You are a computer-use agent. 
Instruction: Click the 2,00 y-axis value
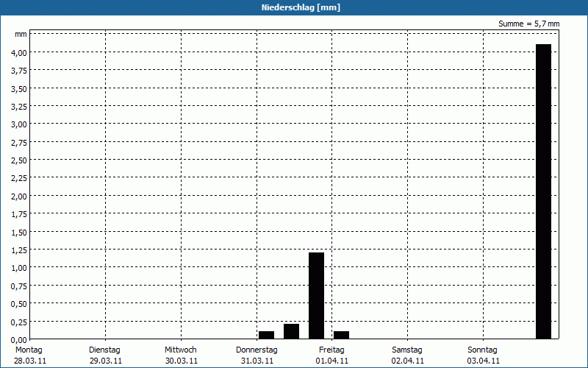[x=19, y=197]
